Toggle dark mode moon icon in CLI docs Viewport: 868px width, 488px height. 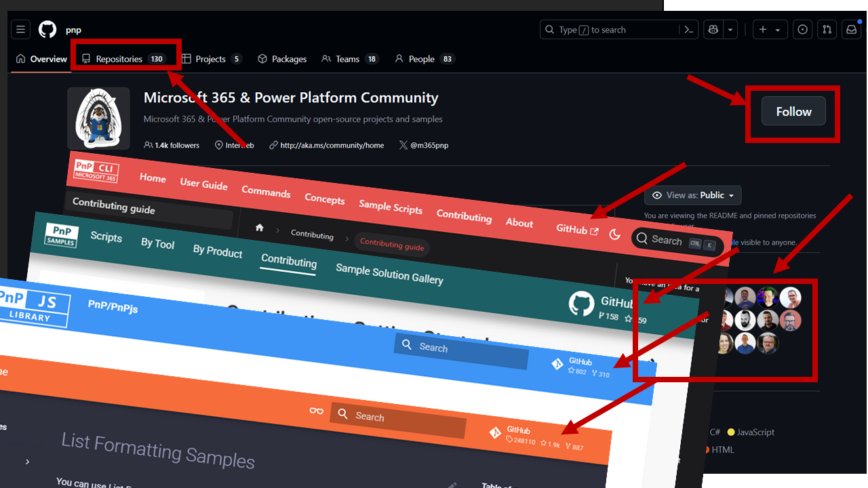pyautogui.click(x=615, y=235)
